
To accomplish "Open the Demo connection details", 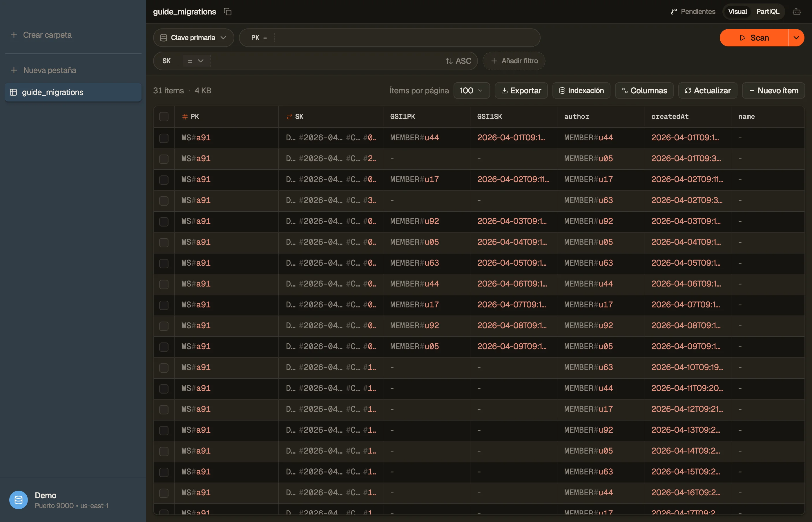I will 73,500.
